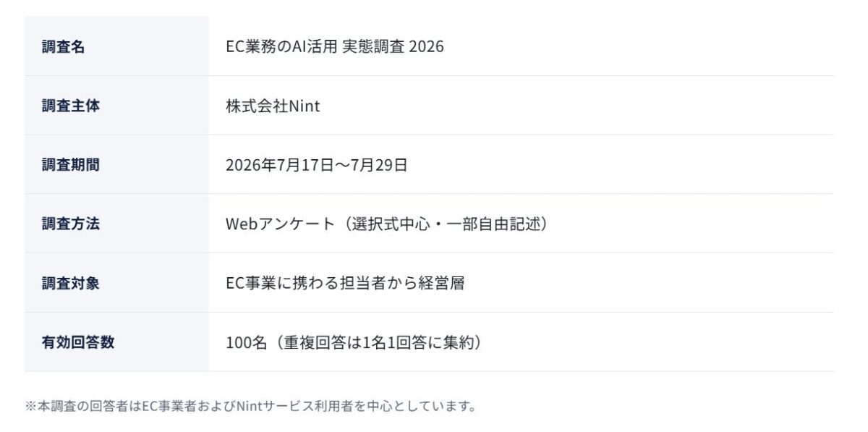
Task: Select the survey title EC業務のAI活用 実態調査 2026
Action: point(335,46)
